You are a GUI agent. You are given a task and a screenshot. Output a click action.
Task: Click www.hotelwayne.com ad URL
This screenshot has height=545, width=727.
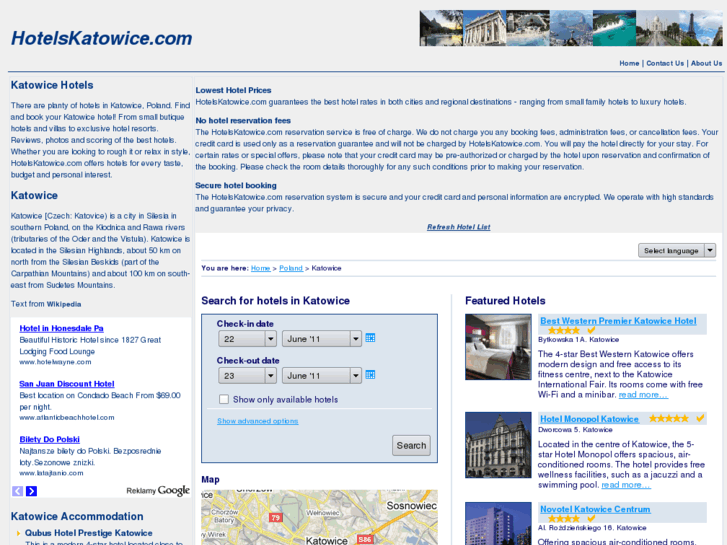pos(55,362)
